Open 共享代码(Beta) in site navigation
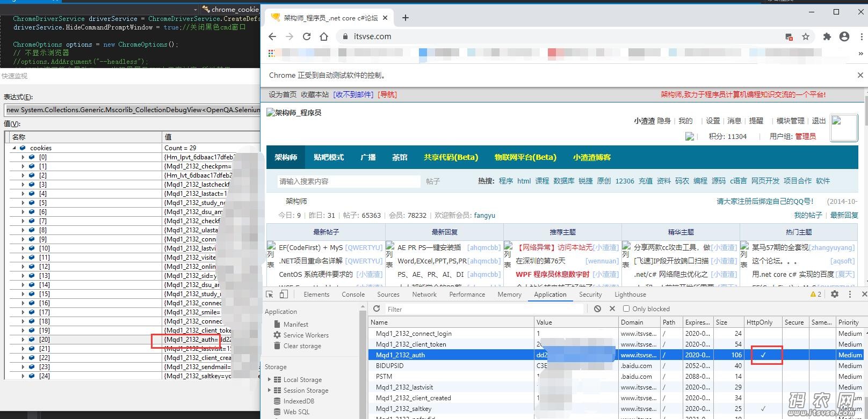868x419 pixels. [x=451, y=157]
